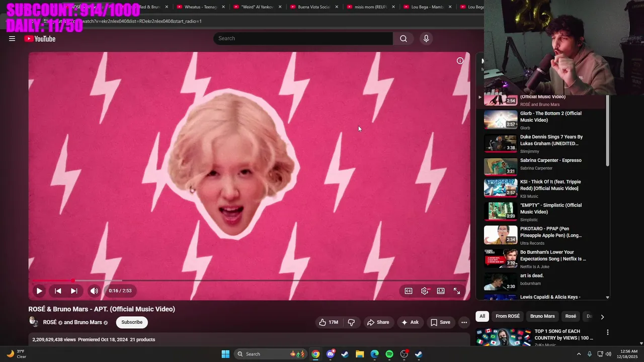Open the taskbar weather widget
Screen dimensions: 644x362
coord(16,354)
